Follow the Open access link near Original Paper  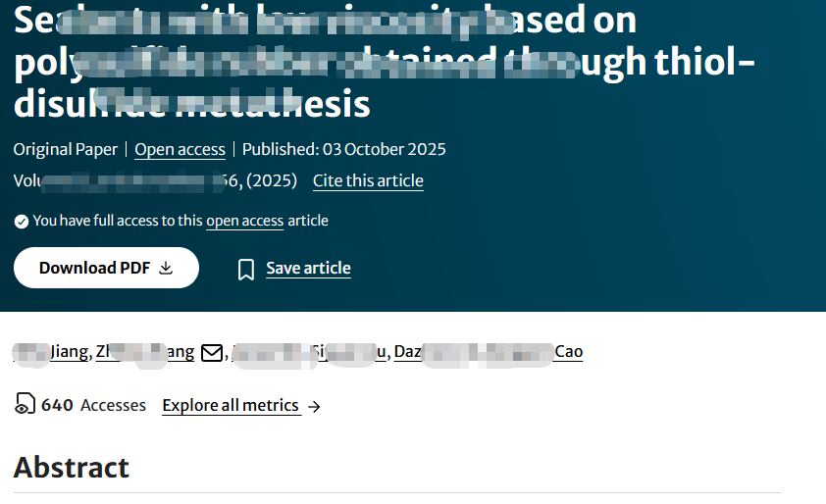coord(180,149)
